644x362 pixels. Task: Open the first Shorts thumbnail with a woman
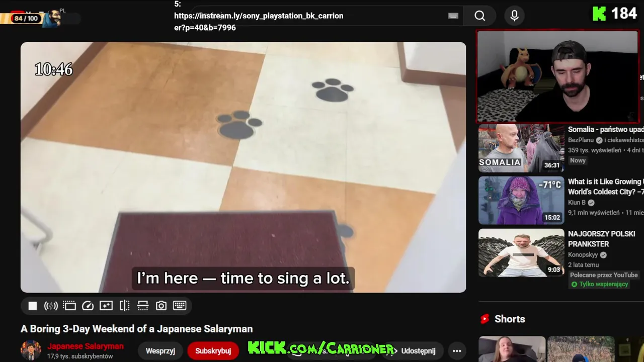512,349
